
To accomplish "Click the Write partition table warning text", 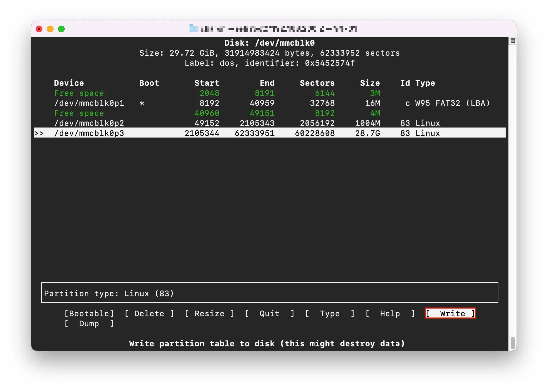I will tap(267, 344).
